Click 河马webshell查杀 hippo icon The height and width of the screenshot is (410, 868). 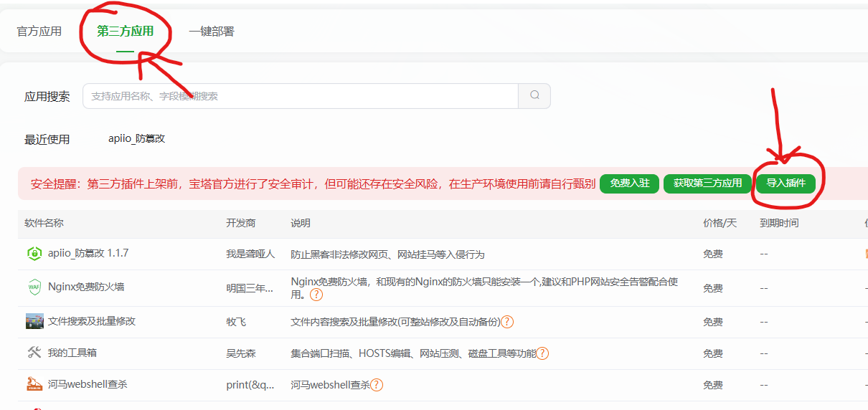pyautogui.click(x=34, y=384)
